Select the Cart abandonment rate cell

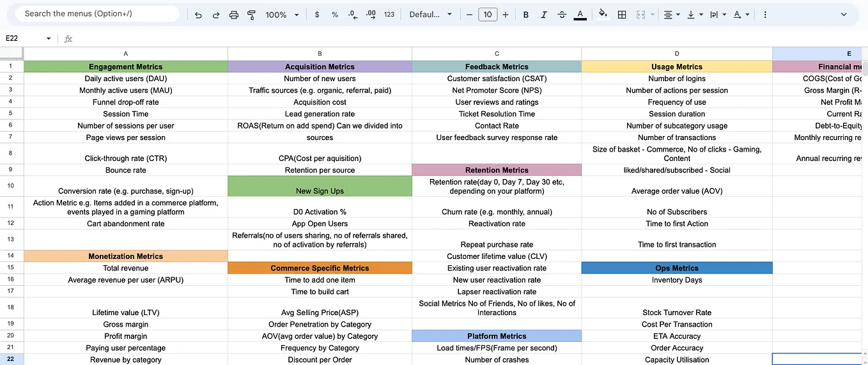click(126, 224)
